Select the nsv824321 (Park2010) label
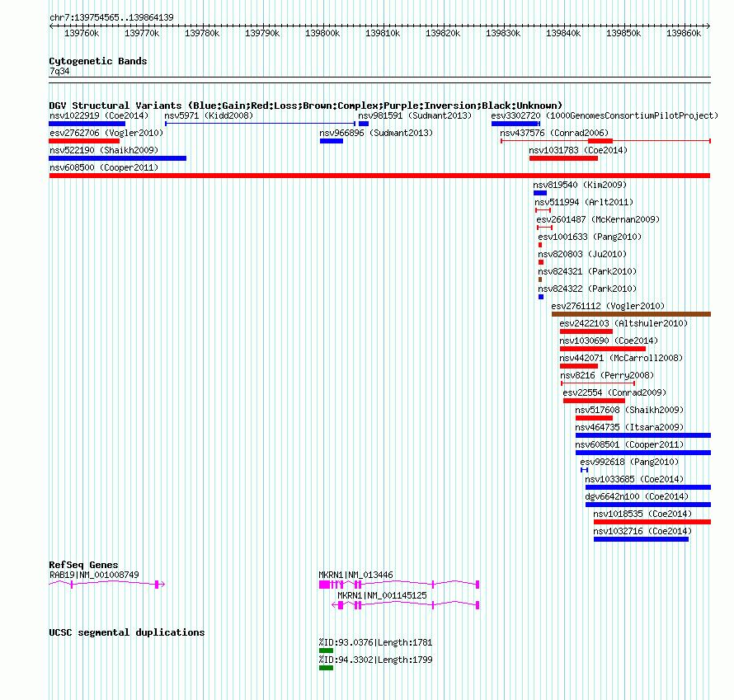The width and height of the screenshot is (734, 700). (x=587, y=271)
